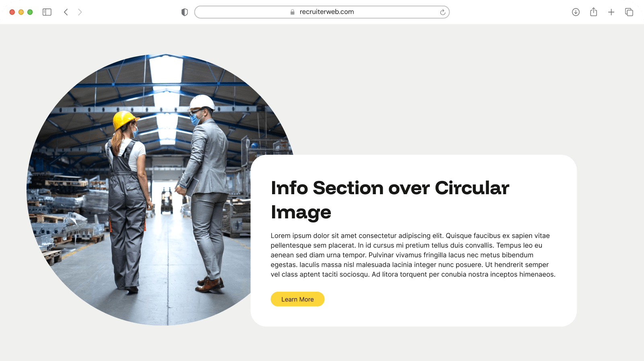This screenshot has width=644, height=361.
Task: Click the Info Section over Circular Image heading
Action: point(390,200)
